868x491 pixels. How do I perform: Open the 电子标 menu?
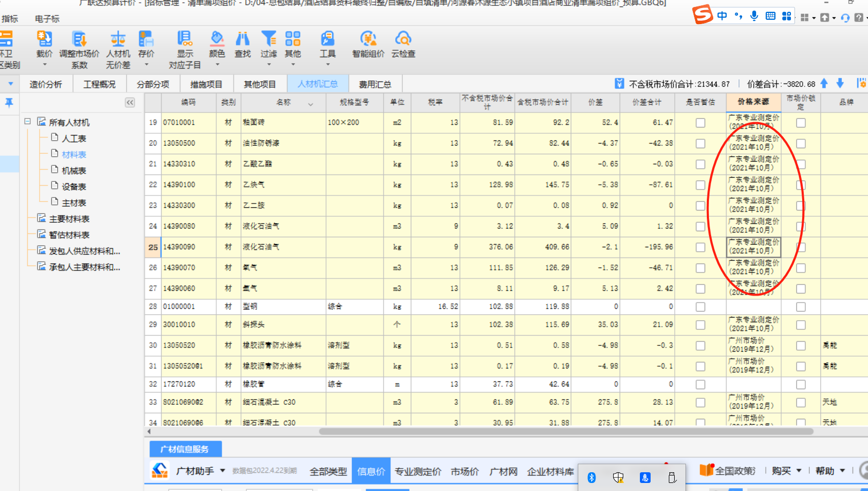tap(47, 19)
